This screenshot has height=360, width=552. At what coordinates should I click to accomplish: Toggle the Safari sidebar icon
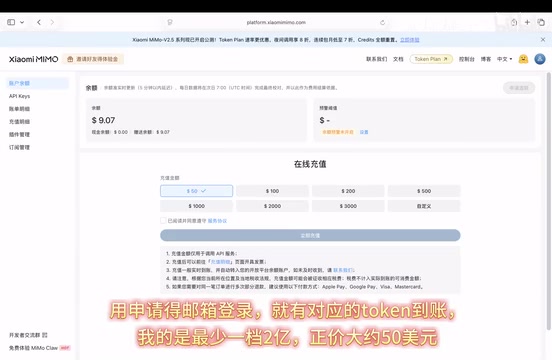click(x=11, y=22)
